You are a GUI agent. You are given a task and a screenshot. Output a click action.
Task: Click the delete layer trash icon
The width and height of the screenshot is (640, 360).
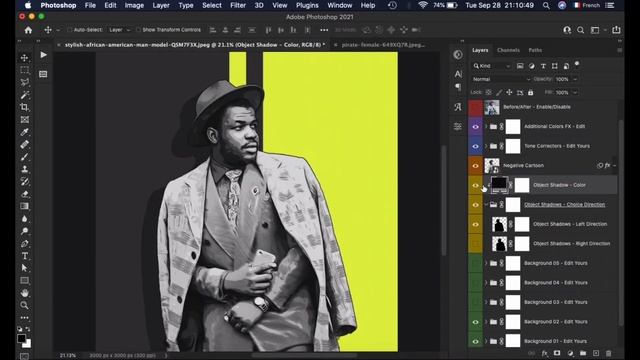(x=609, y=353)
